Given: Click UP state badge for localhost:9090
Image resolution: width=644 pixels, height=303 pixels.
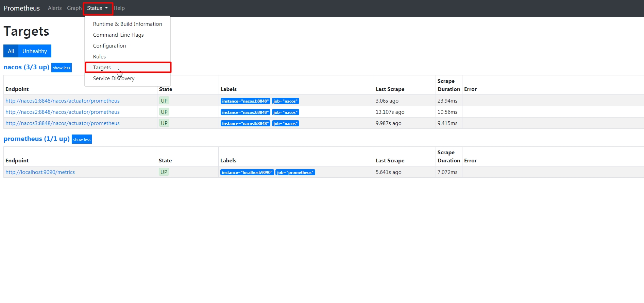Looking at the screenshot, I should 164,172.
